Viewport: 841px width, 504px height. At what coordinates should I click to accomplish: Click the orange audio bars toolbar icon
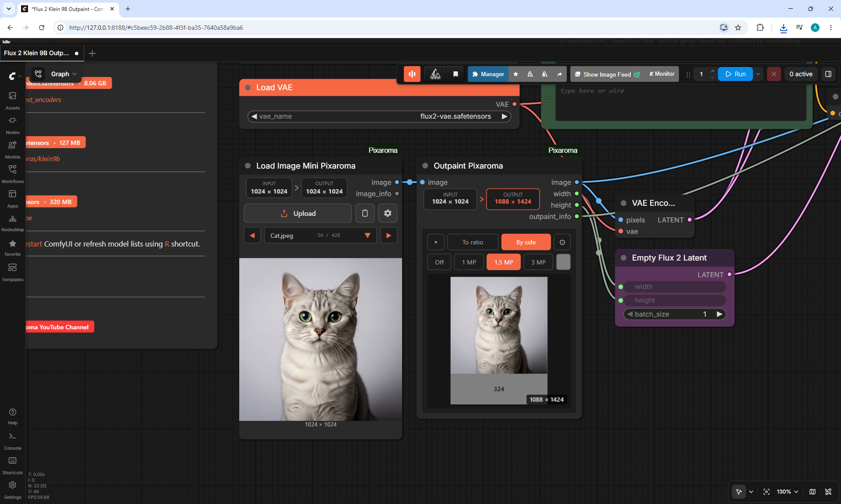coord(412,74)
